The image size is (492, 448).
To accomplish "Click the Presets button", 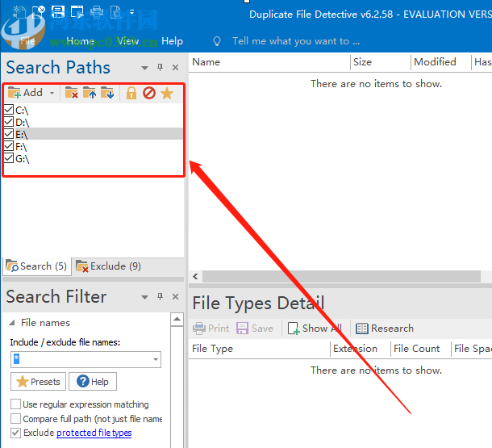I will (38, 382).
